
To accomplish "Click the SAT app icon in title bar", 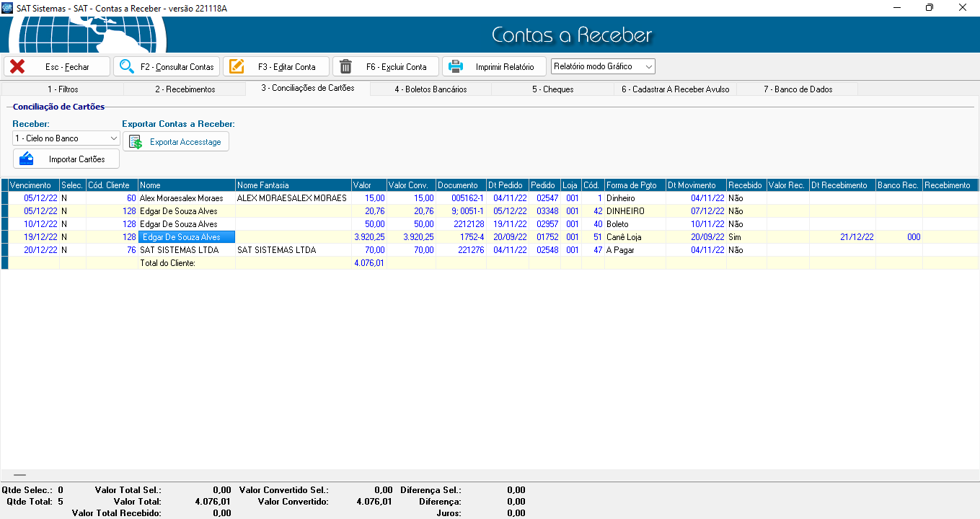I will click(x=7, y=7).
